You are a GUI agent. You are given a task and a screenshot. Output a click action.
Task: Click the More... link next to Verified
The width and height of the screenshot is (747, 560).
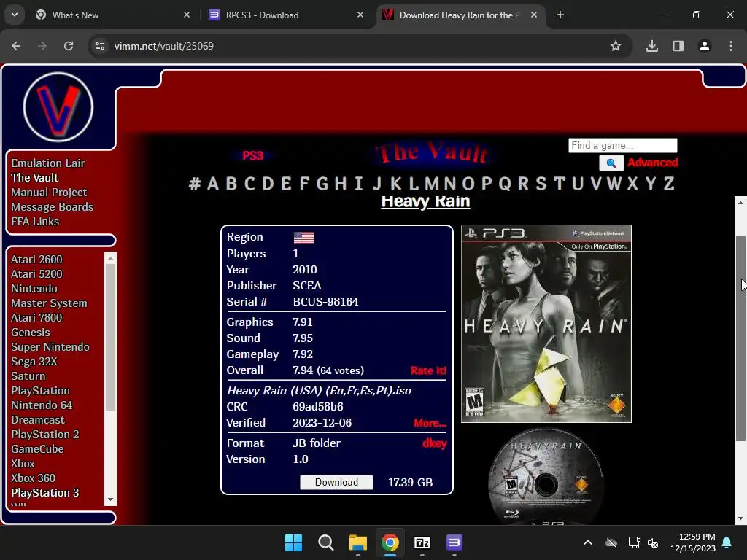click(430, 423)
